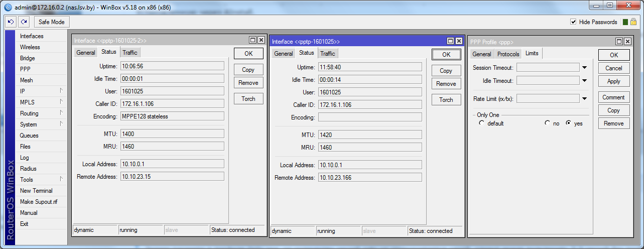Click Comment in PPP Profile window
Screen dimensions: 644x249
[614, 97]
